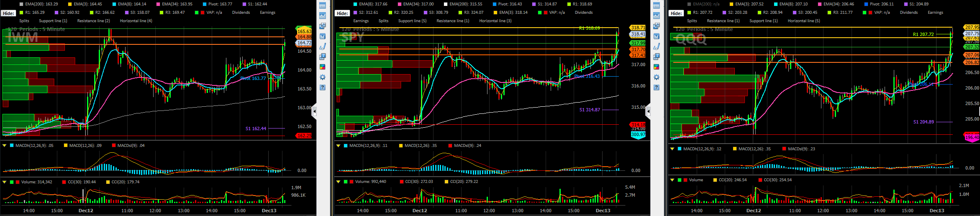Image resolution: width=980 pixels, height=216 pixels.
Task: Click the VAP: n/a entry in QQQ legend
Action: tap(879, 13)
